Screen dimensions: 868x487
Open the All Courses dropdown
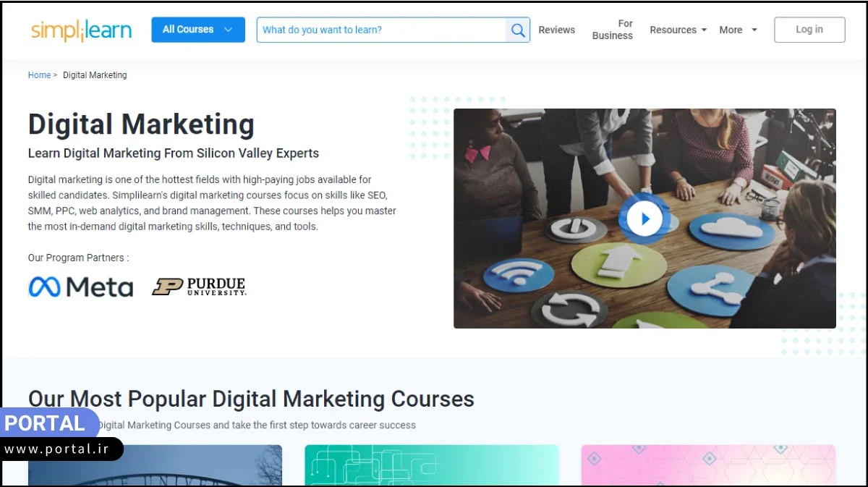point(197,30)
